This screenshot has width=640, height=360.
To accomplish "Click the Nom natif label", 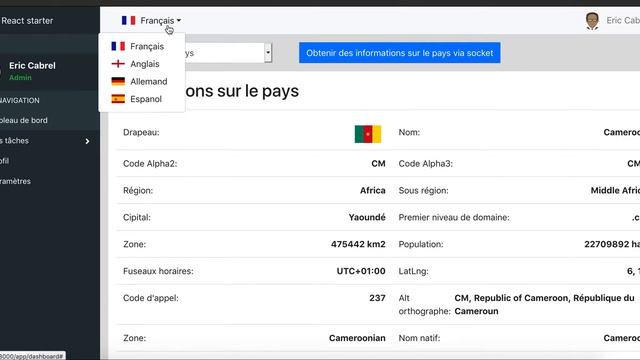I will [x=419, y=338].
